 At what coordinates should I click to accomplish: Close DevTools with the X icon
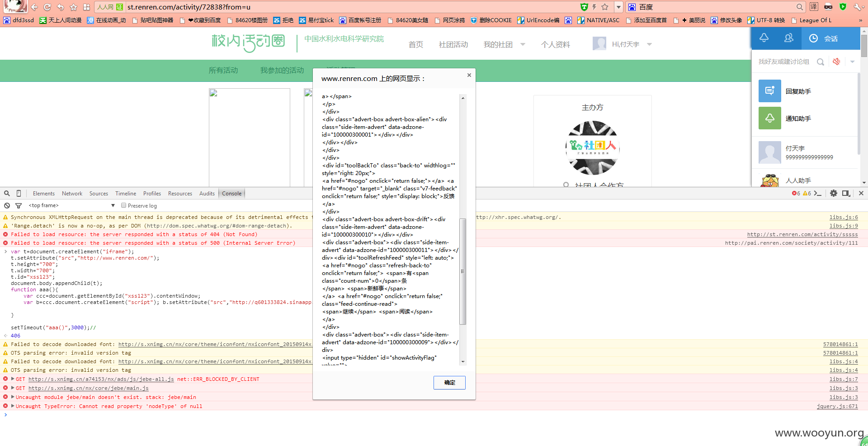[861, 193]
